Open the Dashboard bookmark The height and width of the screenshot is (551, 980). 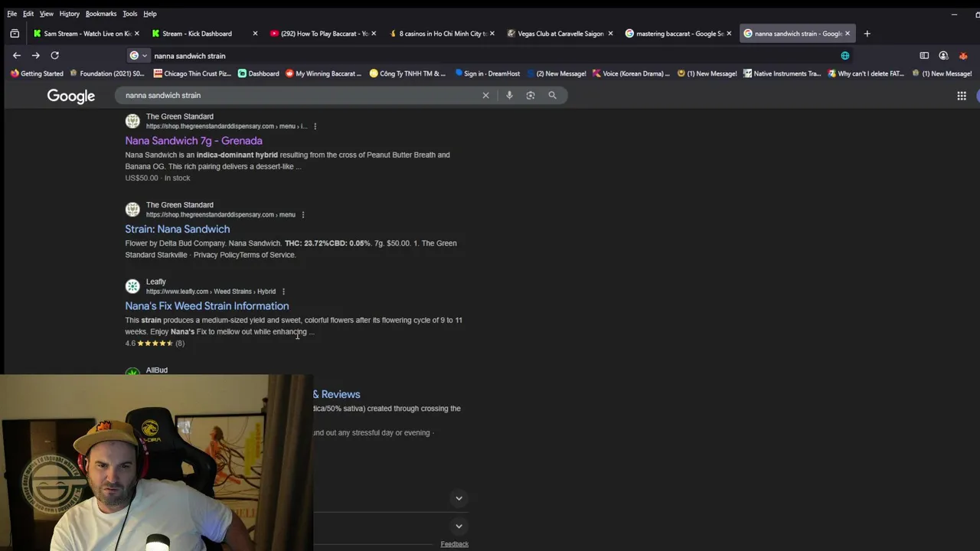click(x=259, y=73)
